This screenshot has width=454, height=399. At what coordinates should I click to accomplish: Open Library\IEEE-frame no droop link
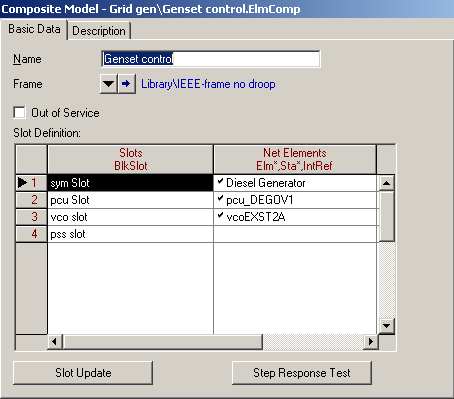coord(208,84)
